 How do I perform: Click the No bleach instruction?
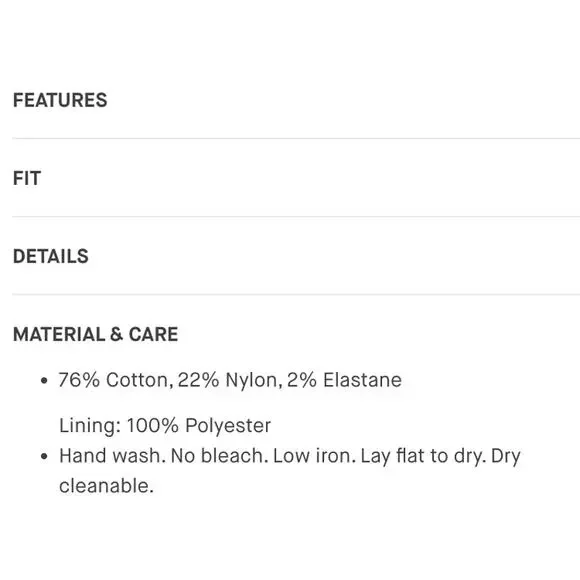pos(219,456)
